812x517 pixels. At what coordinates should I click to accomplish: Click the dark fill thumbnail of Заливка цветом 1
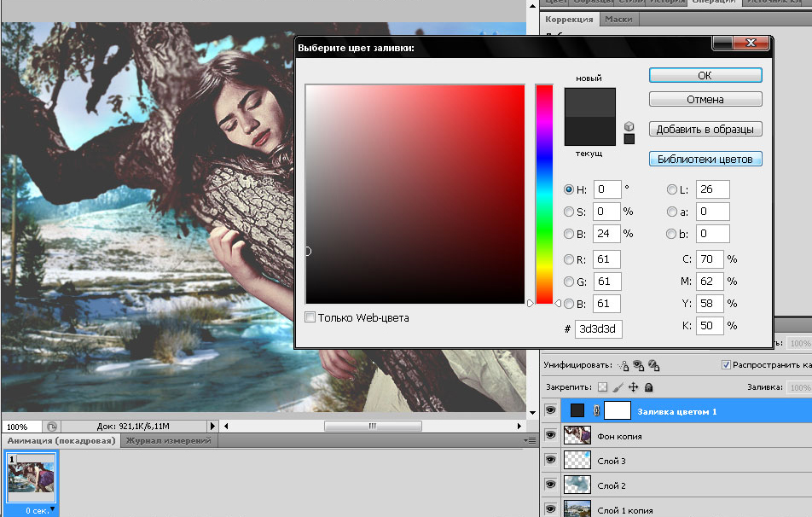click(577, 411)
